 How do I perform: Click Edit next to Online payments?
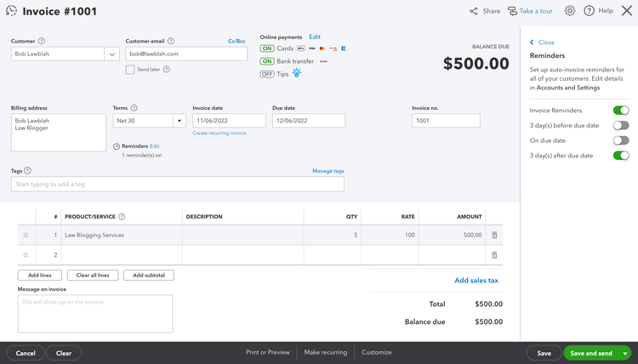[x=315, y=37]
